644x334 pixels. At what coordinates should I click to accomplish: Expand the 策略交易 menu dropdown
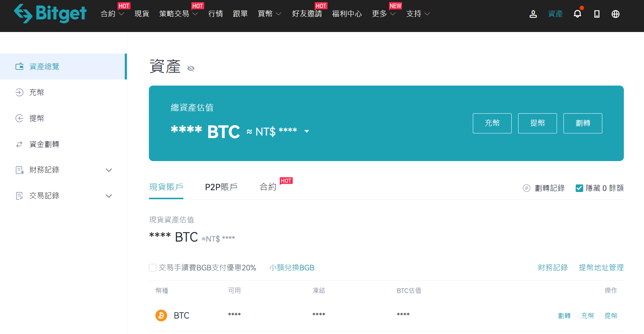point(195,14)
